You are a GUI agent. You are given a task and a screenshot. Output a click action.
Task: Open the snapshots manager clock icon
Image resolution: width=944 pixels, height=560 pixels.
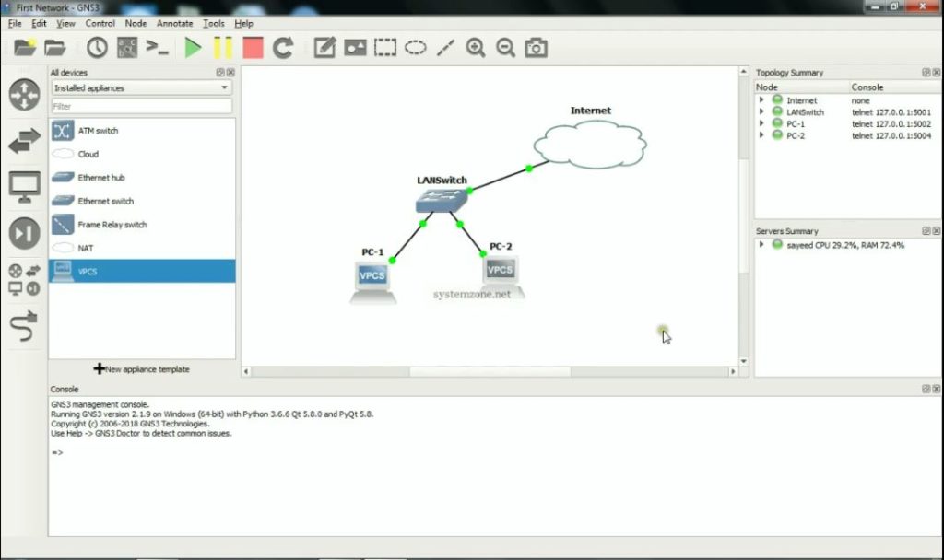coord(96,47)
